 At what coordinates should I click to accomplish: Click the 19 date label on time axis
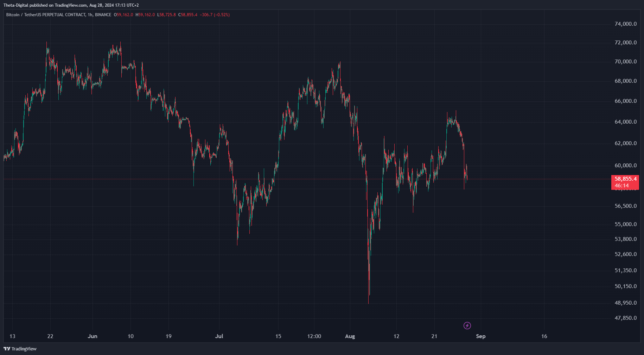tap(168, 336)
